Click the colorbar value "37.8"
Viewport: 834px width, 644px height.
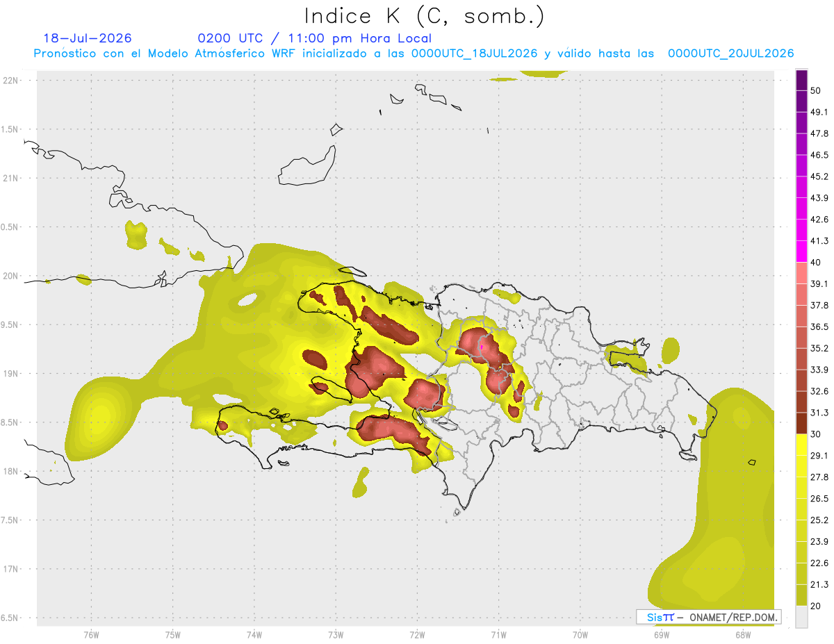coord(819,305)
